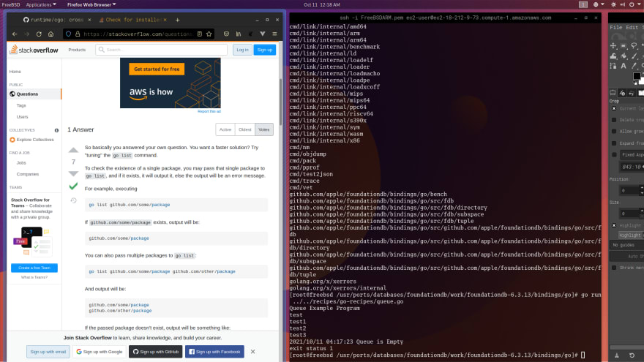Viewport: 644px width, 362px height.
Task: Open the Firefox hamburger menu
Action: pos(274,34)
